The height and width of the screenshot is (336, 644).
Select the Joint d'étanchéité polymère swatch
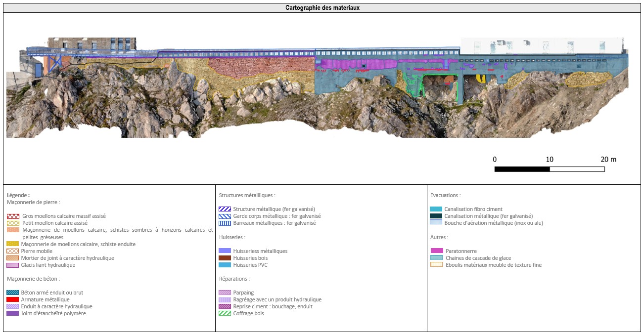13,313
